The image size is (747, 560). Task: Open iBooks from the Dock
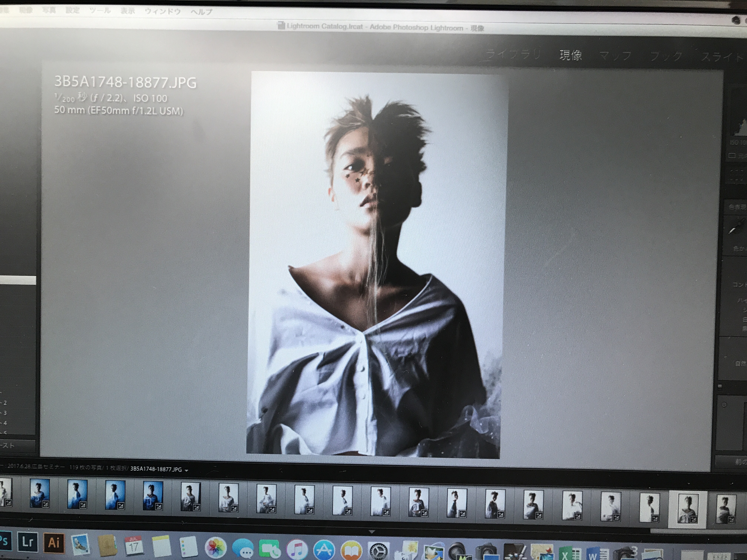351,551
